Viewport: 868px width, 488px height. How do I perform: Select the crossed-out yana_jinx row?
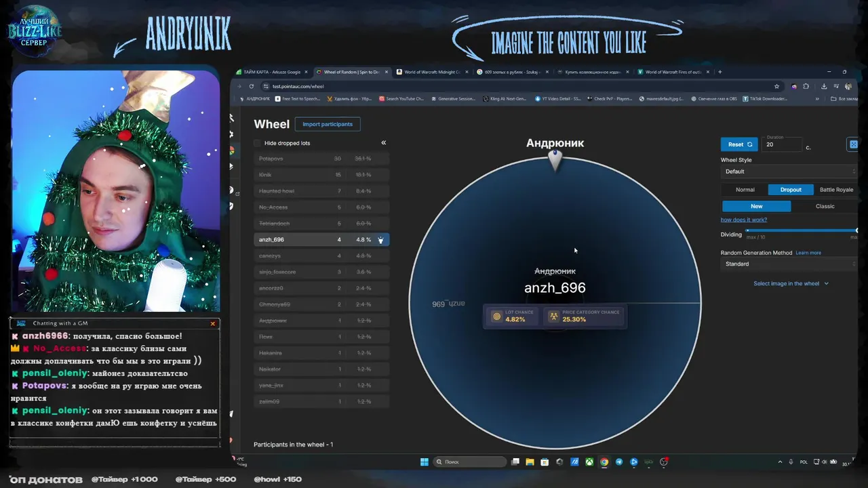pyautogui.click(x=321, y=385)
